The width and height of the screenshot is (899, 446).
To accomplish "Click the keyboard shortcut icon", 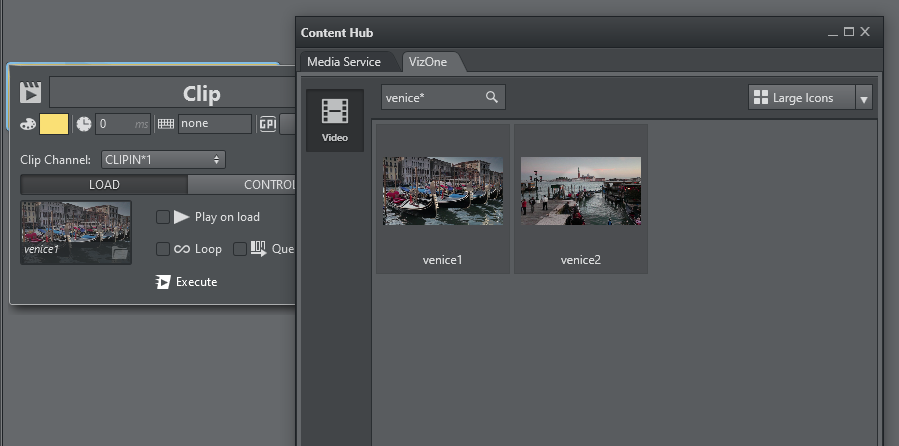I will 166,124.
